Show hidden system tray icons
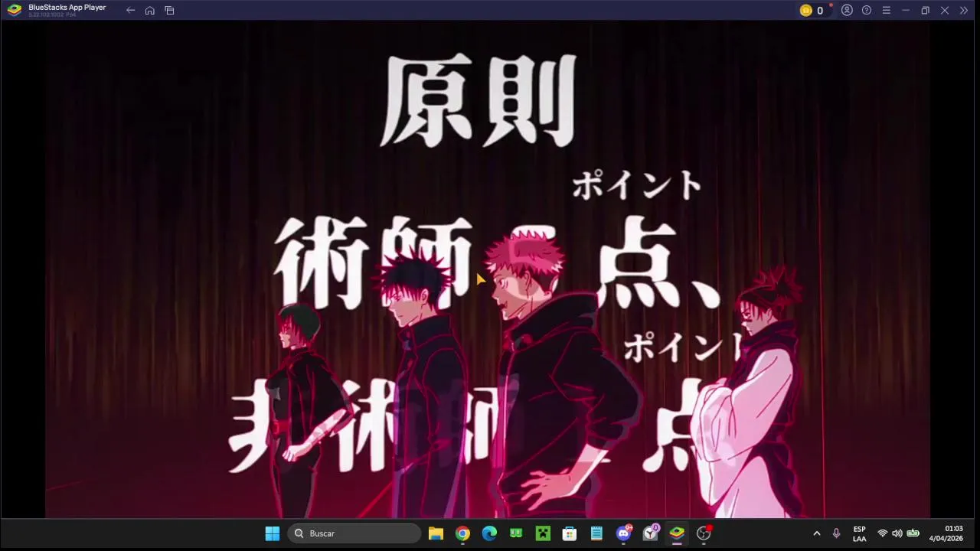Screen dimensions: 980x551 816,533
